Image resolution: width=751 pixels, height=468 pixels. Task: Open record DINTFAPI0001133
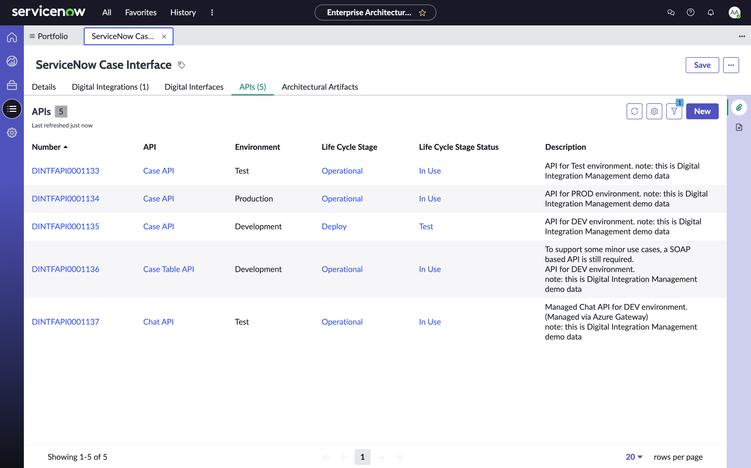point(66,171)
